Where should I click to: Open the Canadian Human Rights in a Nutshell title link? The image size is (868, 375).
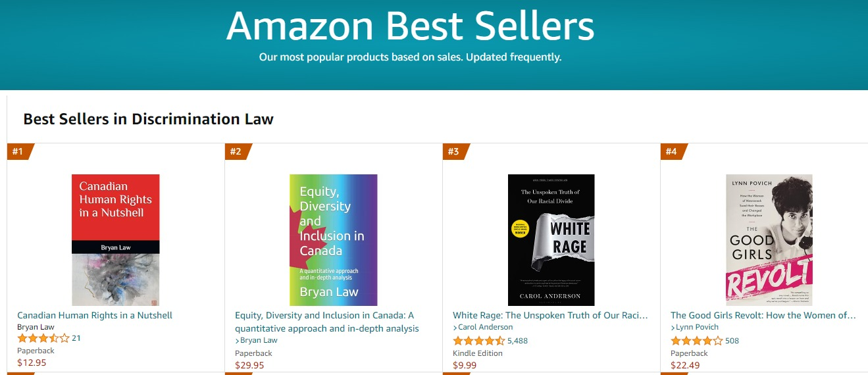click(x=95, y=315)
